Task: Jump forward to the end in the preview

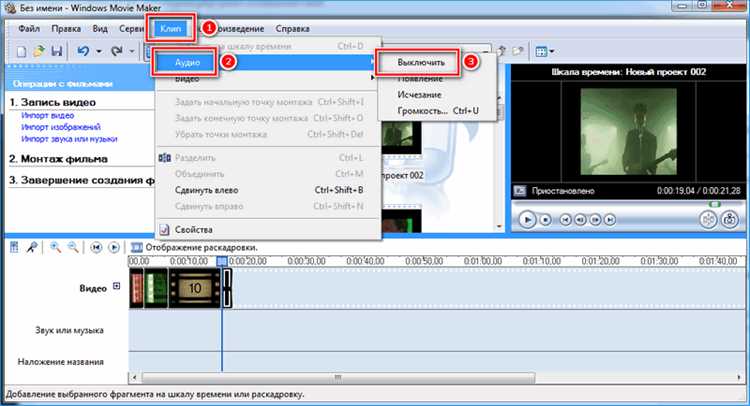Action: click(610, 219)
